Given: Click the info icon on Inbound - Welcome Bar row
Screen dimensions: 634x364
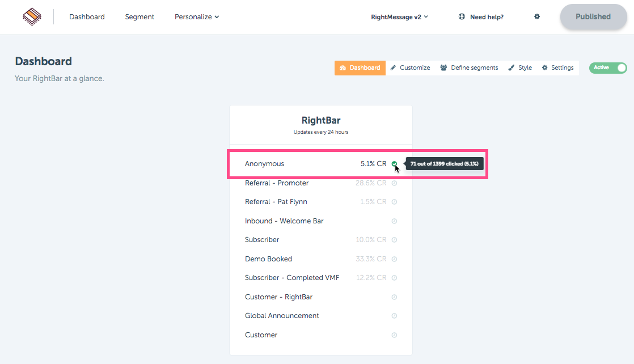Looking at the screenshot, I should (394, 221).
